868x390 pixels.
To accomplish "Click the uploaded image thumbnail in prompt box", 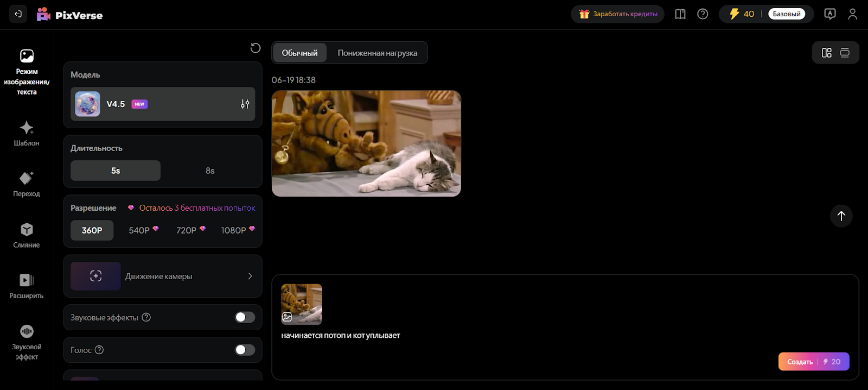I will point(302,304).
